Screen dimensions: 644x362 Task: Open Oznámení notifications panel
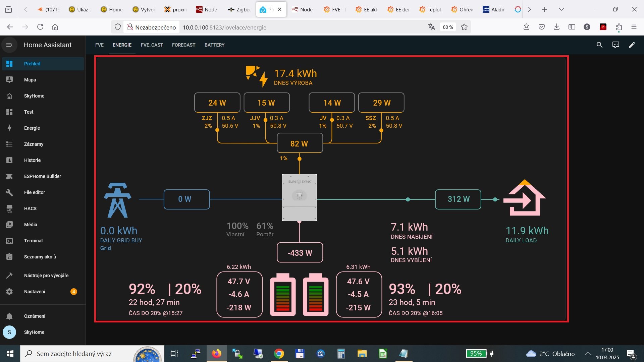(35, 316)
